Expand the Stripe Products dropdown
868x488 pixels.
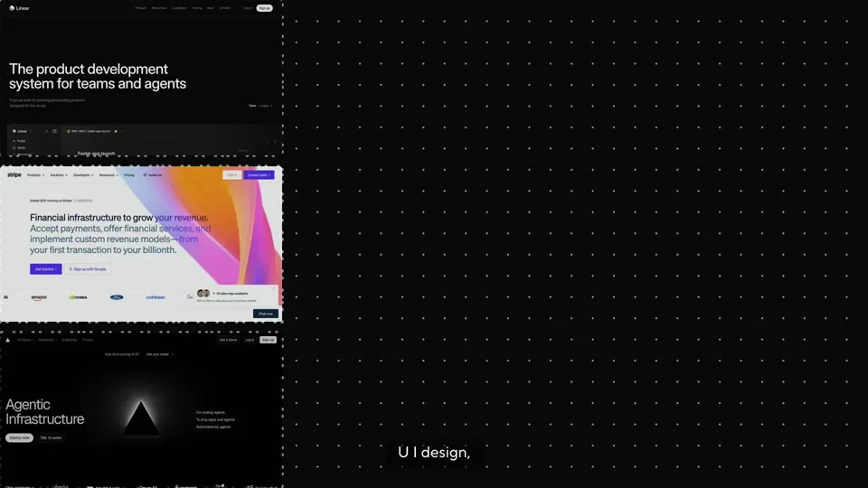[x=36, y=174]
